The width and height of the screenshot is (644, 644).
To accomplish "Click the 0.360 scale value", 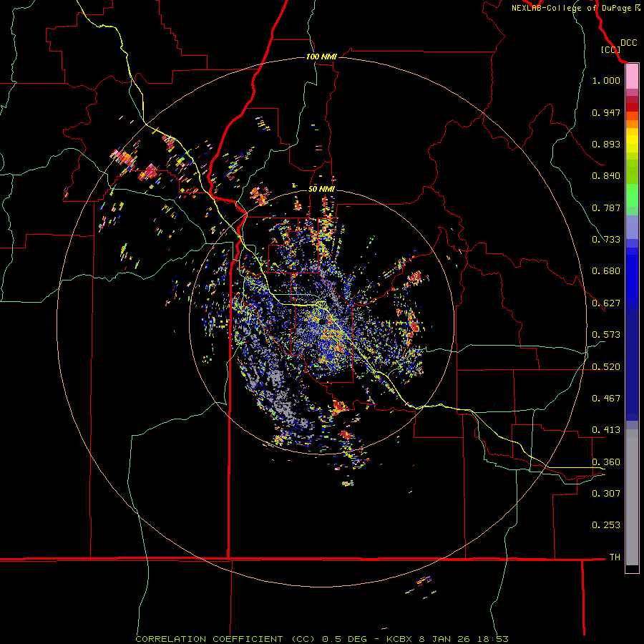I will tap(606, 462).
